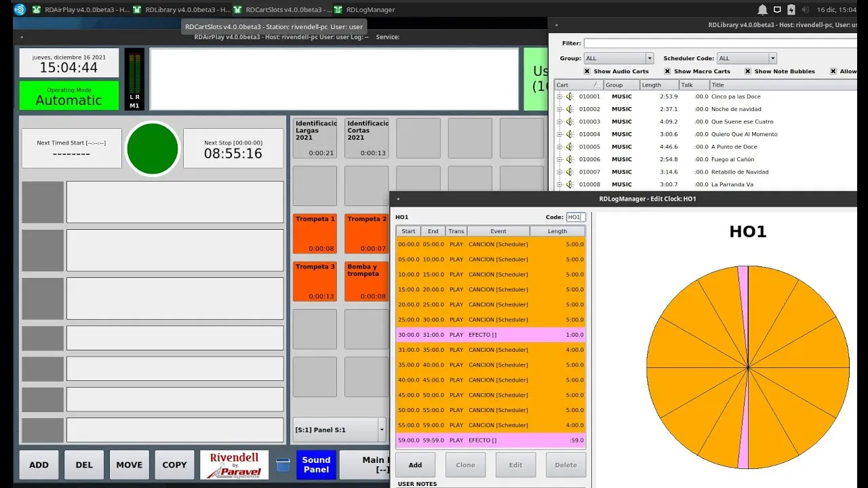Click the Rivendell by Paravel logo
The width and height of the screenshot is (868, 488).
(x=234, y=465)
